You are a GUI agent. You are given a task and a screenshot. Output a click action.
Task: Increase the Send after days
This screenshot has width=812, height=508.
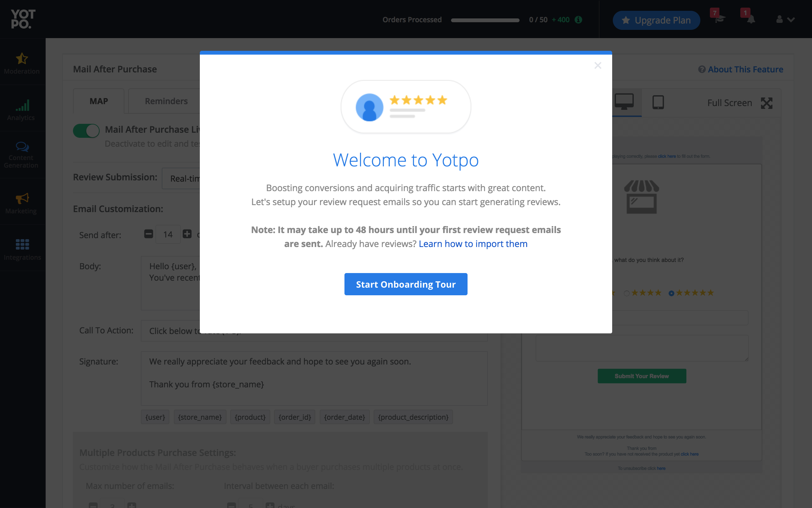(x=187, y=234)
